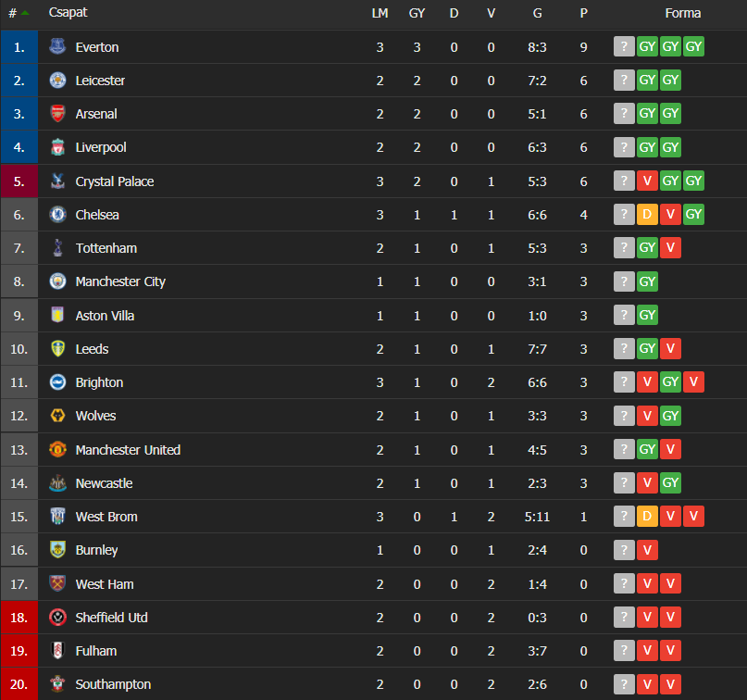Click the Liverpool club crest
Screen dimensions: 747x700
click(x=57, y=147)
